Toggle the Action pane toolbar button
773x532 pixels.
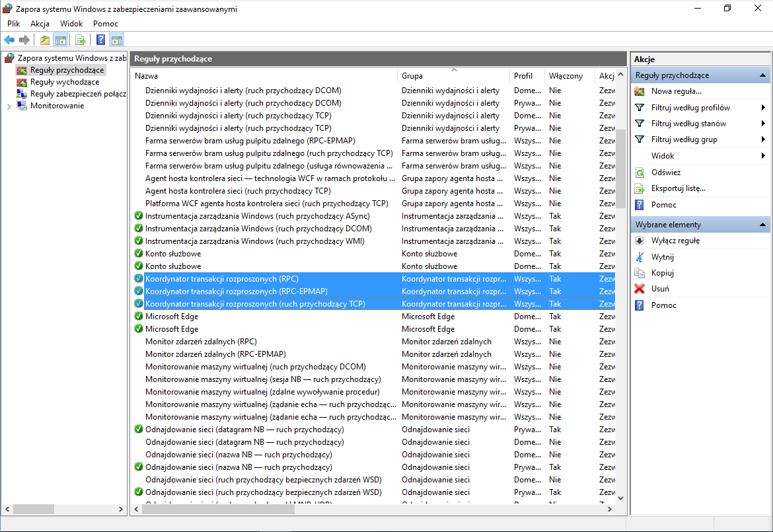117,40
